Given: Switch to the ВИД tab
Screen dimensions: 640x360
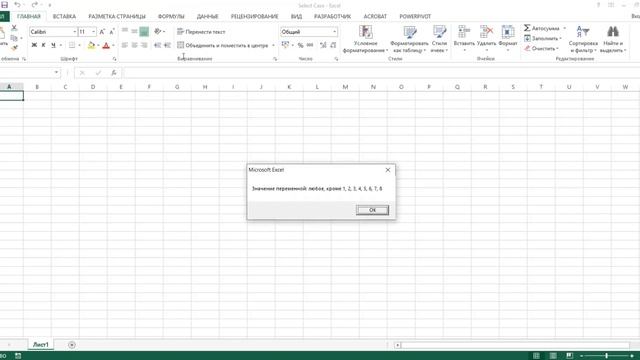Looking at the screenshot, I should [296, 16].
